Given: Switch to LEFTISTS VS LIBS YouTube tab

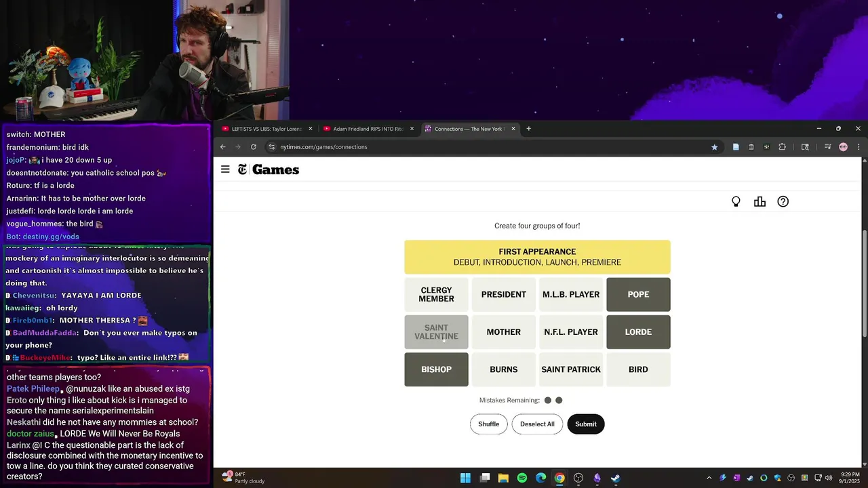Looking at the screenshot, I should tap(267, 129).
